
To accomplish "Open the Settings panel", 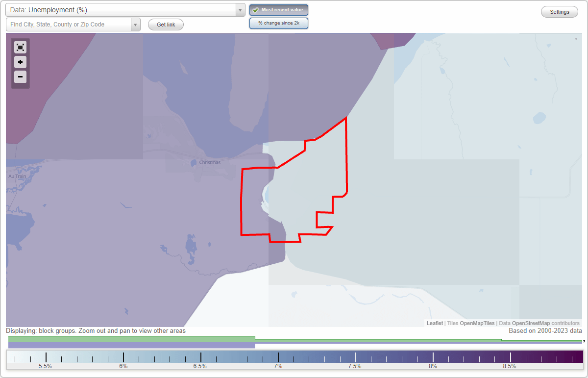I will (559, 11).
